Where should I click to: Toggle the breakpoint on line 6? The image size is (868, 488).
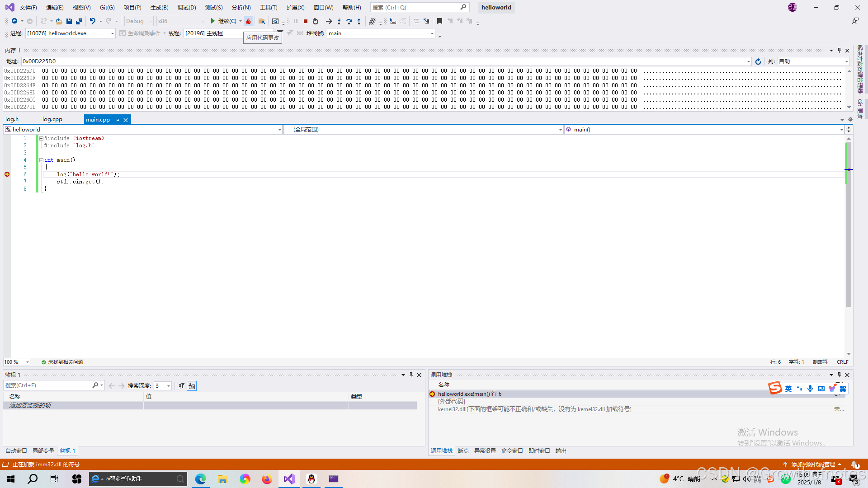7,174
